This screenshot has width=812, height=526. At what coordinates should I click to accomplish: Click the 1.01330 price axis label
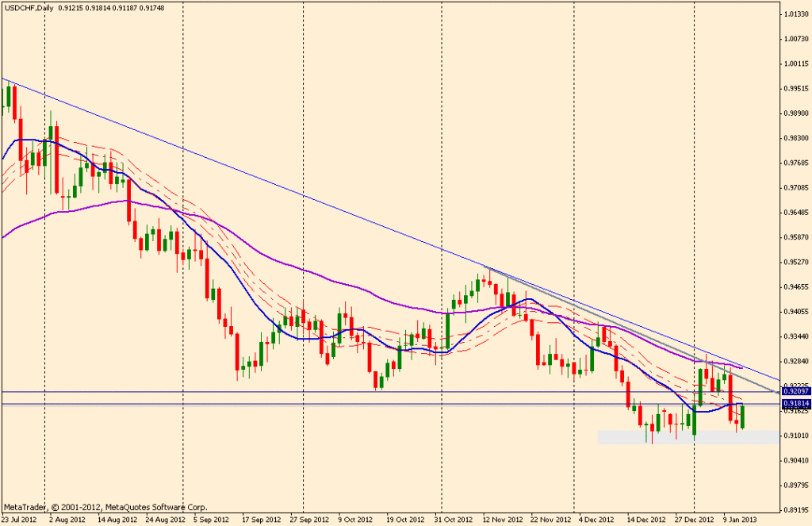pos(795,14)
